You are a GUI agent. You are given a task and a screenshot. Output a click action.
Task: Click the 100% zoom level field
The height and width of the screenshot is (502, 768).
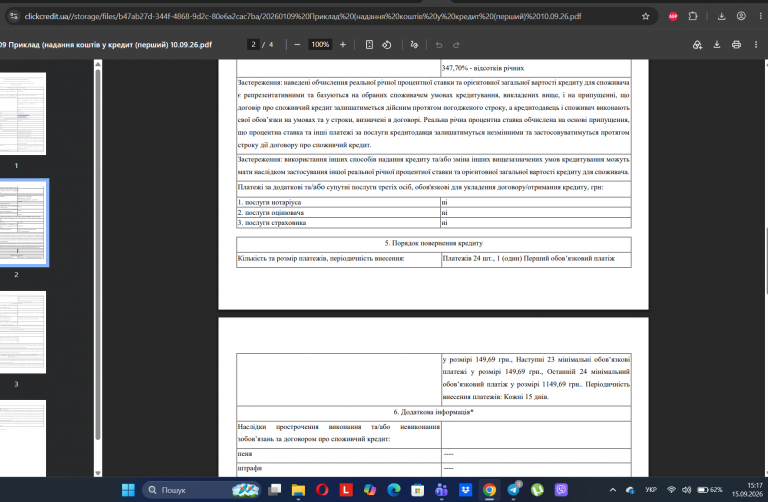click(320, 45)
